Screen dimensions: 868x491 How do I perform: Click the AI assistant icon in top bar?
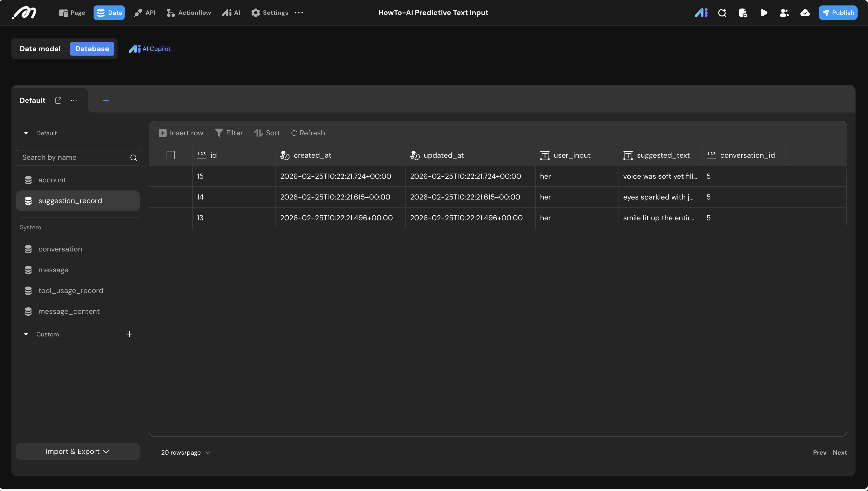tap(701, 13)
